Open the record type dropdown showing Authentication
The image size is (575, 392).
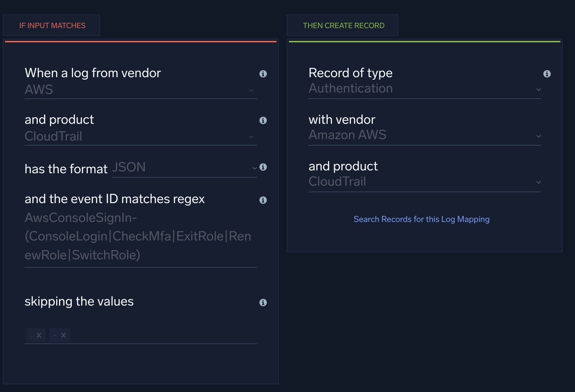coord(538,90)
